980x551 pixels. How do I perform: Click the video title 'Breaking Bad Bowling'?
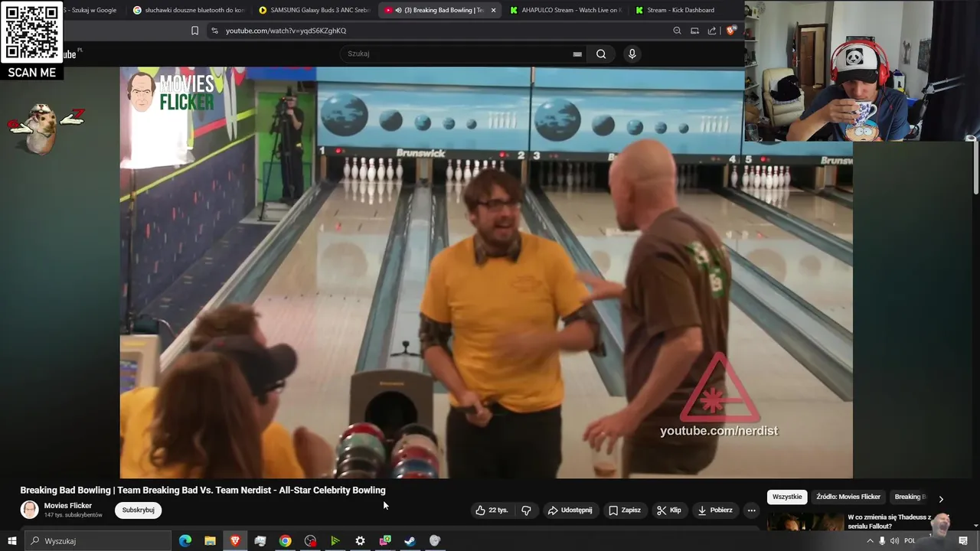point(203,490)
